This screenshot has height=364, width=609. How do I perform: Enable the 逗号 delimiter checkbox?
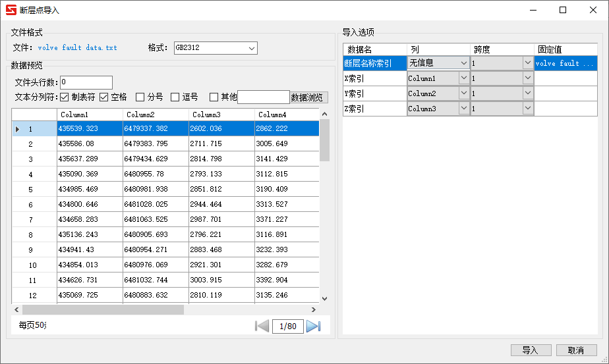[175, 97]
